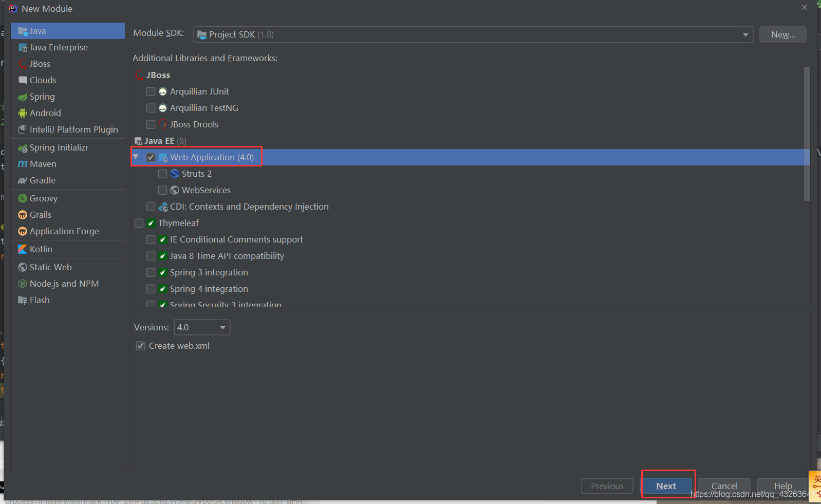The image size is (821, 504).
Task: Select Flash module icon
Action: [x=23, y=300]
